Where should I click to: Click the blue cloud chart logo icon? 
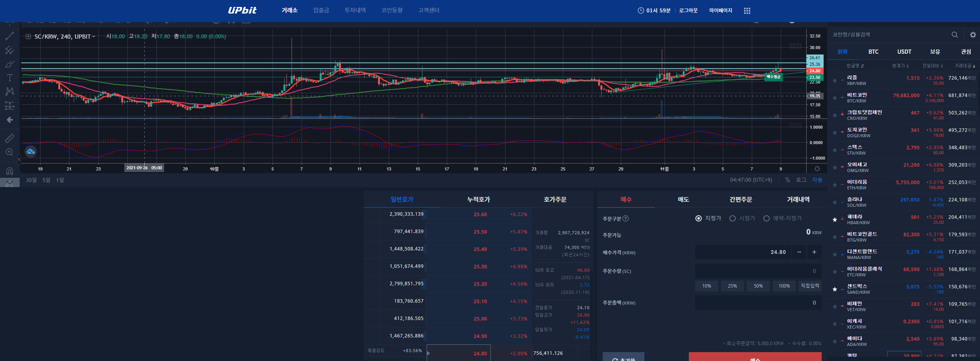coord(31,152)
